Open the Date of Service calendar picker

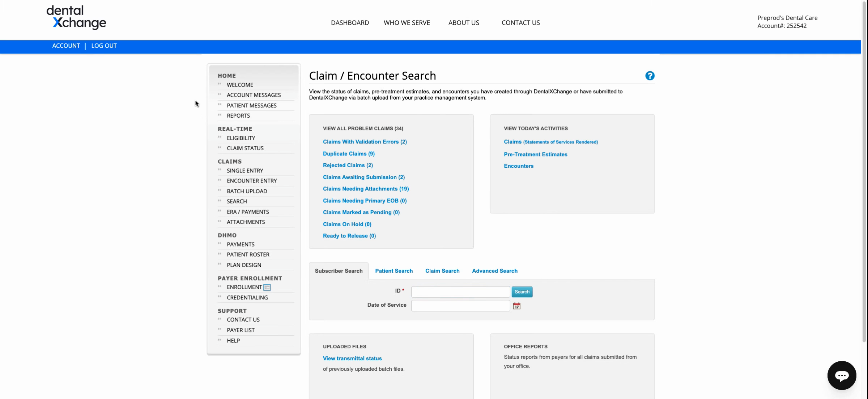[x=516, y=306]
